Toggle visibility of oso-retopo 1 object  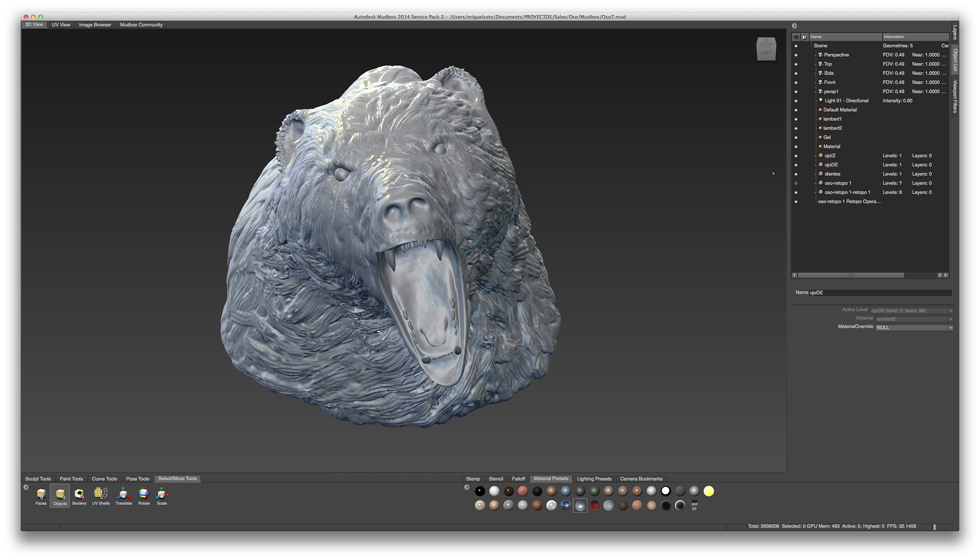796,183
